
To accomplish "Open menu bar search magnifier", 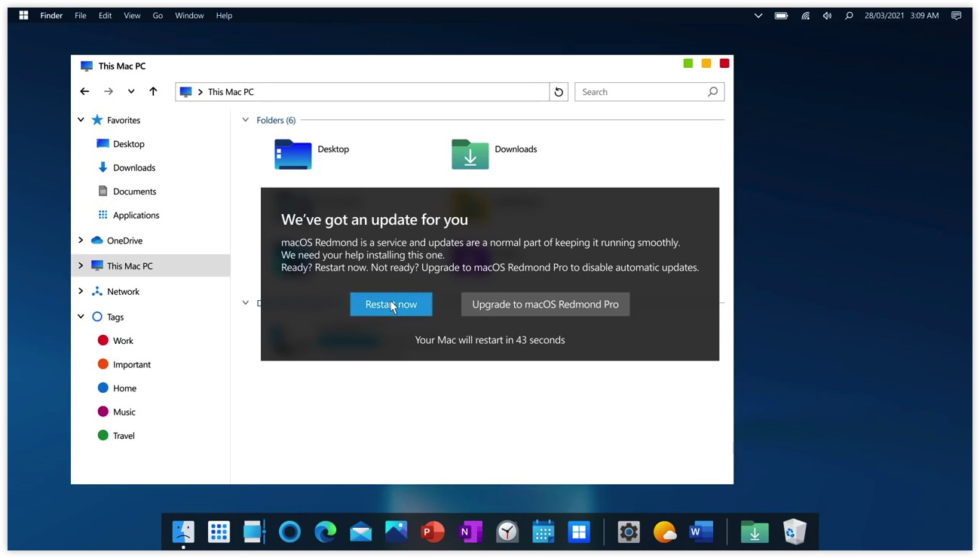I will point(849,15).
